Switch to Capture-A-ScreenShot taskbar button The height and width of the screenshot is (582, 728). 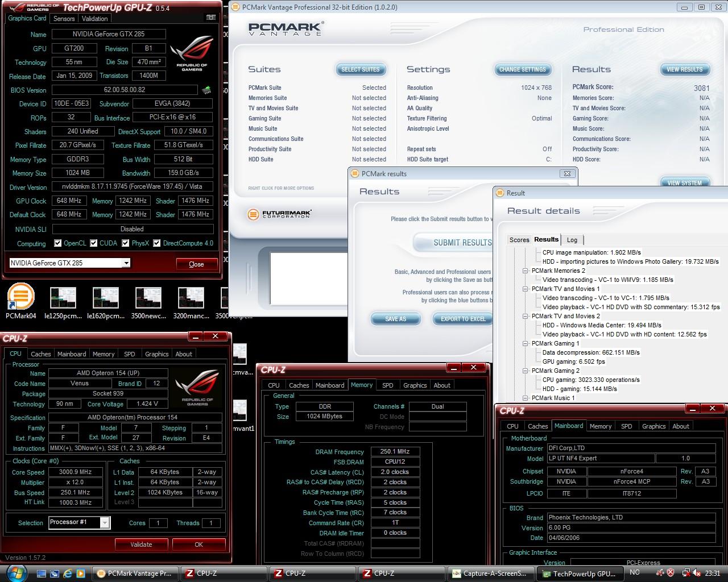[491, 573]
